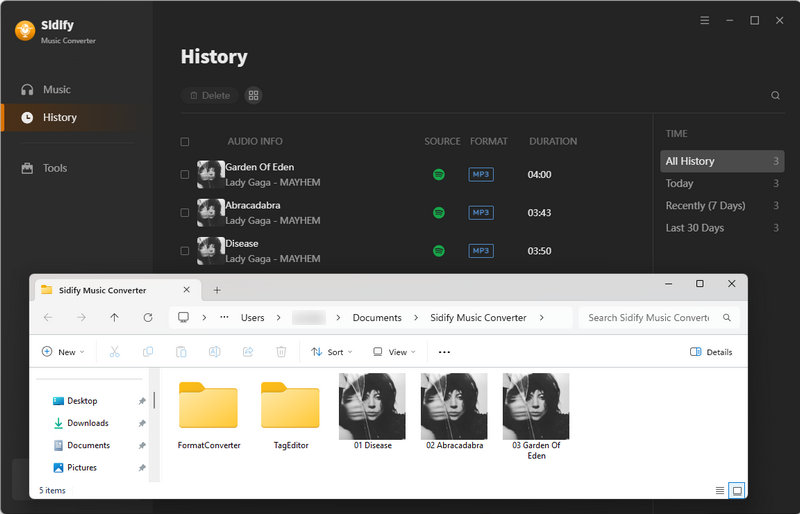
Task: Open the Sidify hamburger menu icon
Action: [x=705, y=20]
